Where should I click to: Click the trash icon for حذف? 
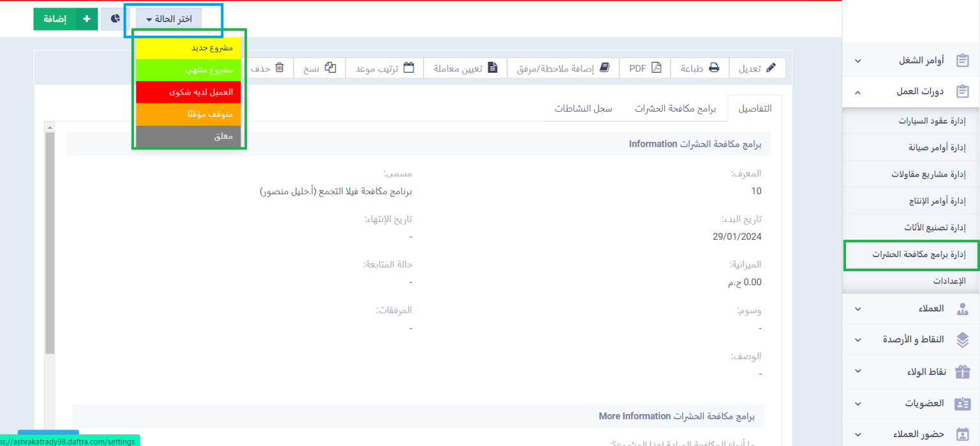[x=279, y=68]
